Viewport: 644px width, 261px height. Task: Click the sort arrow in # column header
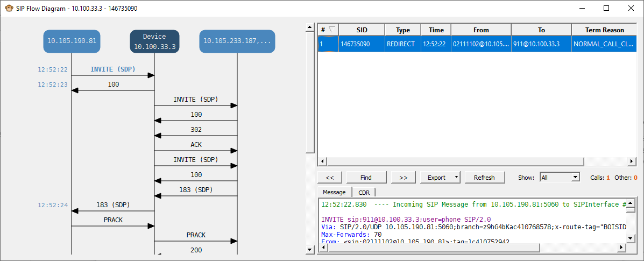[331, 30]
